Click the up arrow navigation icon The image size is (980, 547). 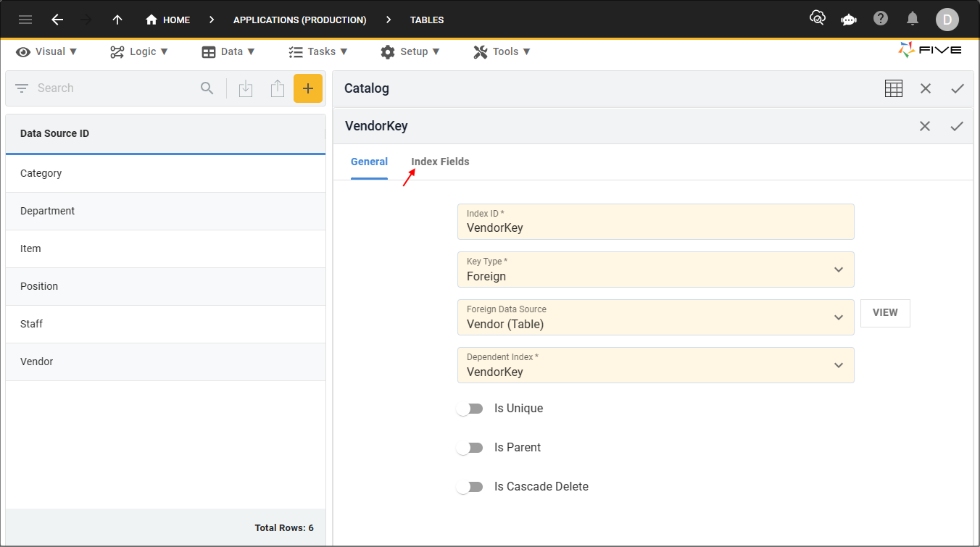point(117,20)
